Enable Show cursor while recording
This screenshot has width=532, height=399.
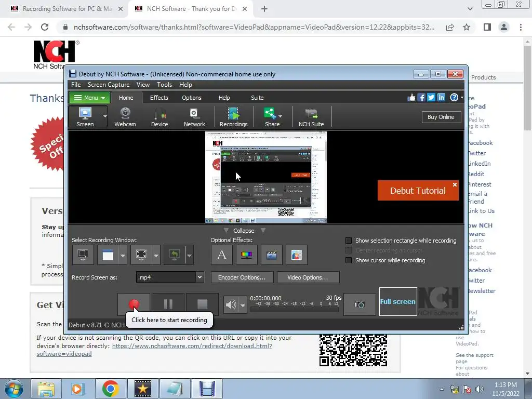tap(349, 260)
